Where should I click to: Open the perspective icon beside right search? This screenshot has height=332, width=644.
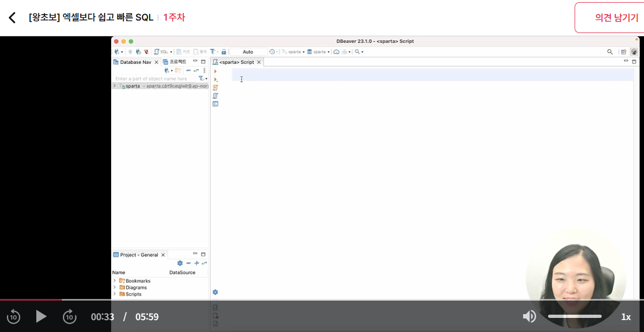(x=623, y=51)
